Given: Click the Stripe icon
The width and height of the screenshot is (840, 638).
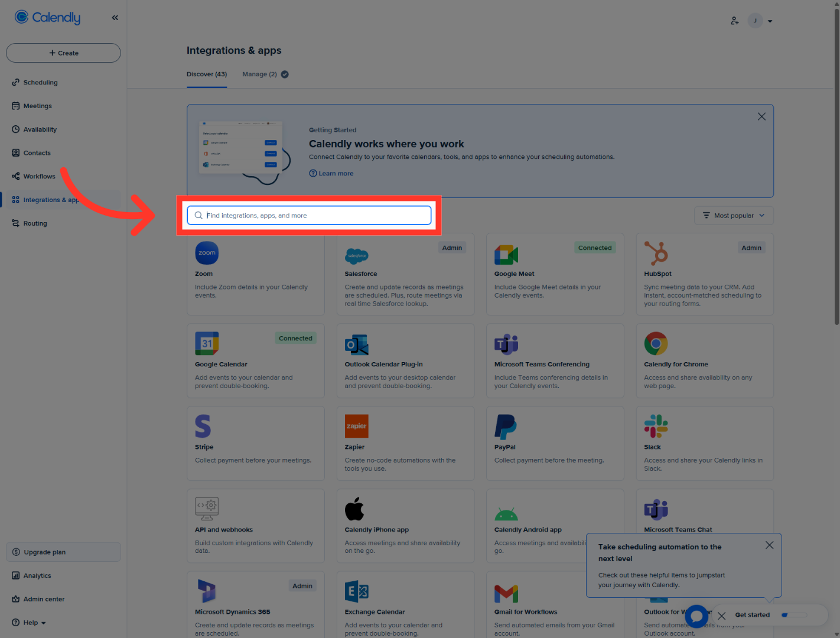Looking at the screenshot, I should click(x=203, y=426).
